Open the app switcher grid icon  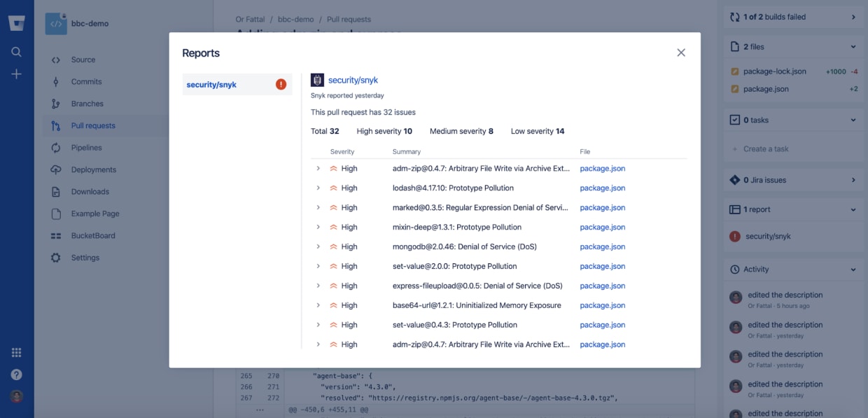[16, 353]
